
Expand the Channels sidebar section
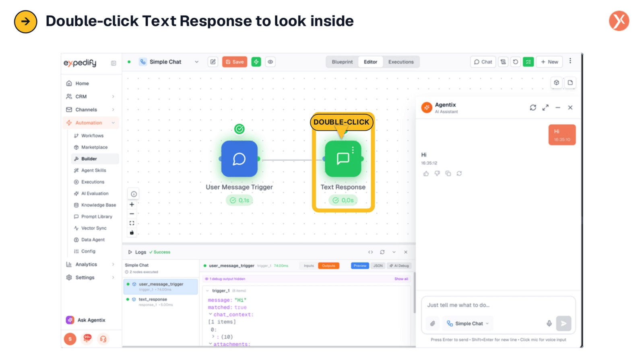[x=91, y=109]
